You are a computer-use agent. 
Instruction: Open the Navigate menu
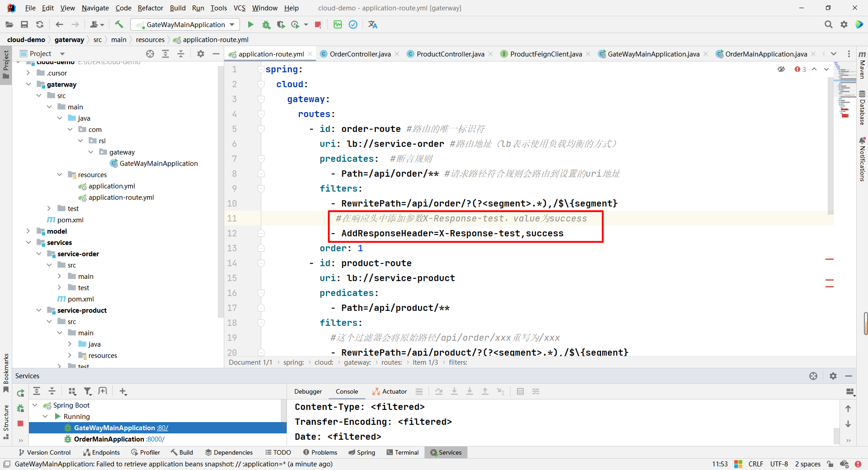click(95, 8)
